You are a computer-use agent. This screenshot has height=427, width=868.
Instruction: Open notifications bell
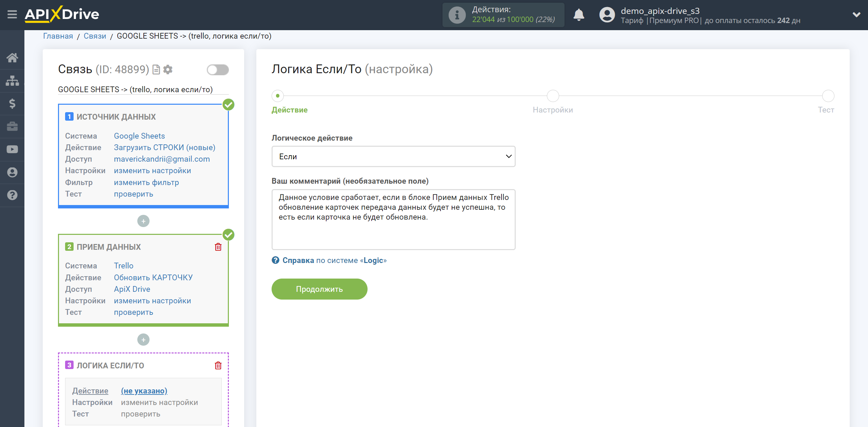pos(579,15)
